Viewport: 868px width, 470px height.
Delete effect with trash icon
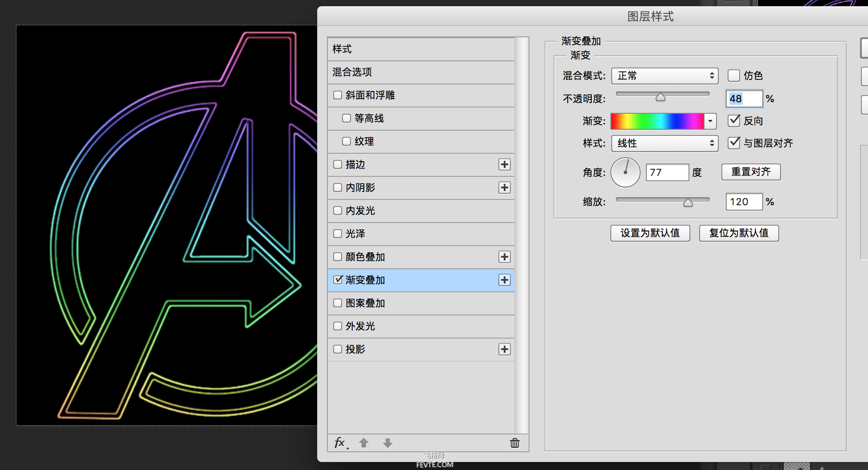[515, 443]
